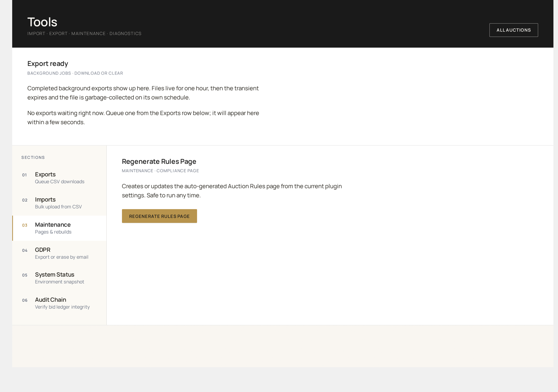Select the Maintenance section
The height and width of the screenshot is (392, 558).
59,228
